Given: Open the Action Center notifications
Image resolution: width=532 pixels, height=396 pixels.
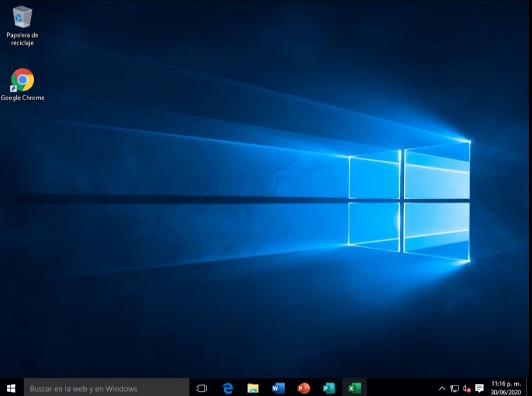Looking at the screenshot, I should click(479, 388).
